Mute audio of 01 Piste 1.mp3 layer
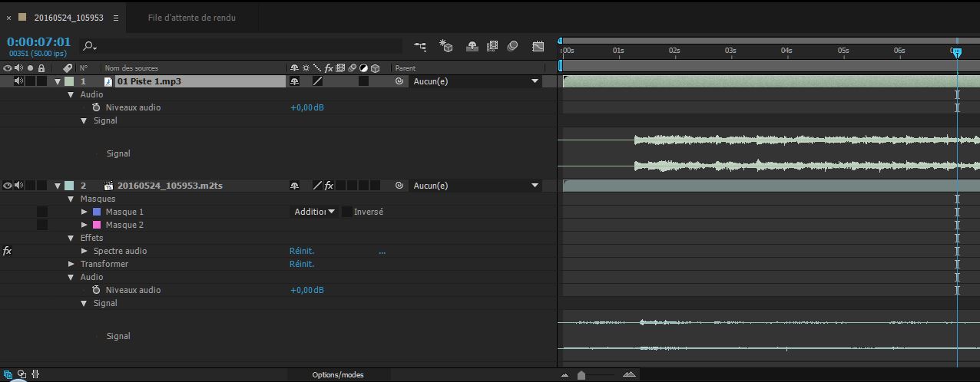This screenshot has height=382, width=980. tap(18, 81)
